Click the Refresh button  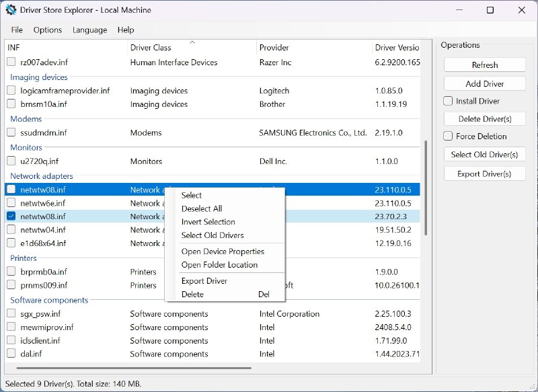[x=484, y=65]
